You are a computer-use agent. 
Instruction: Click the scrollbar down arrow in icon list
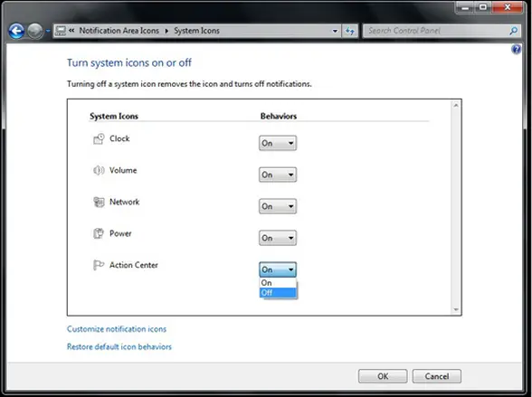(x=456, y=309)
